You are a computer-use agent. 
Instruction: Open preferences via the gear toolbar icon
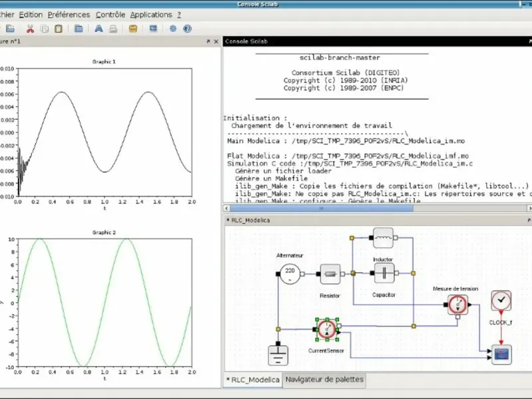(173, 29)
